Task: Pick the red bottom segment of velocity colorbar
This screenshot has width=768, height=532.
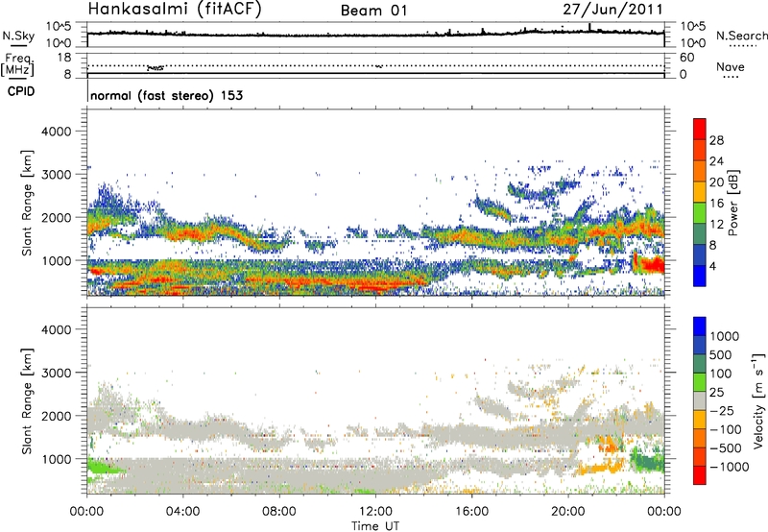Action: pos(700,475)
